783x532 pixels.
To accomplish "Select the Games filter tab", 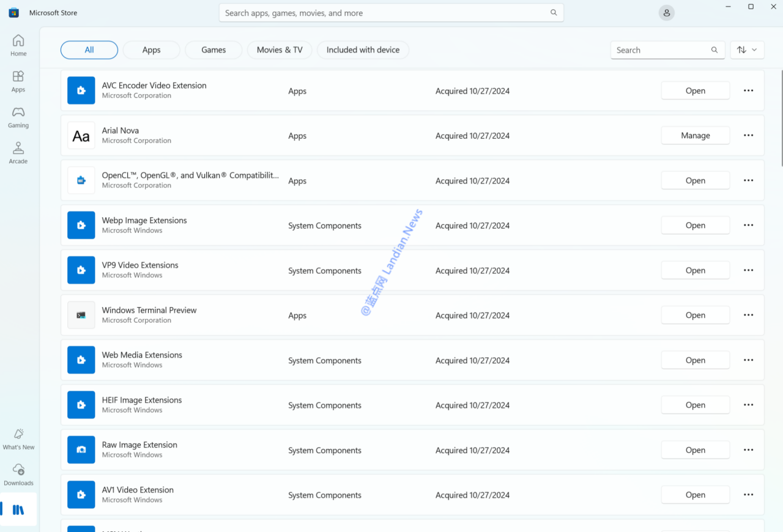I will tap(213, 50).
